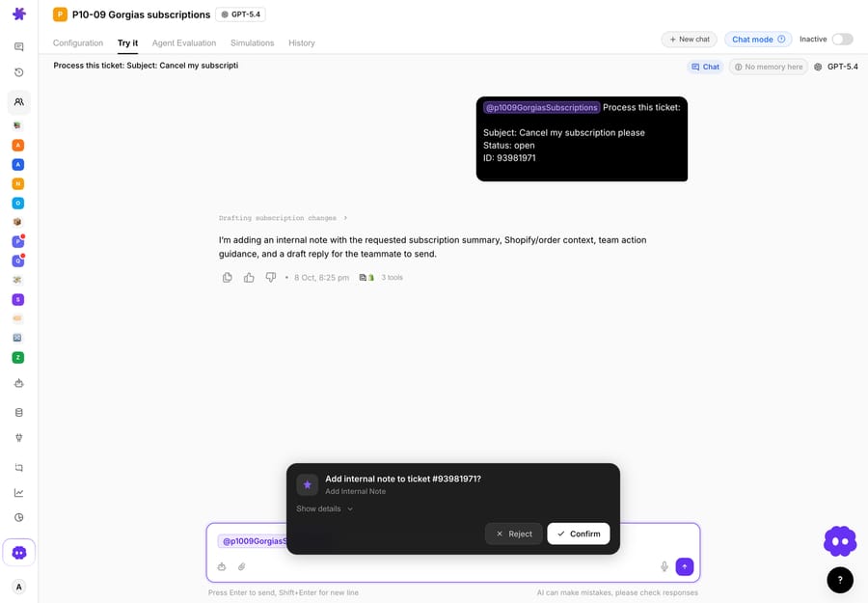Viewport: 868px width, 603px height.
Task: Select the Try it tab
Action: tap(127, 43)
